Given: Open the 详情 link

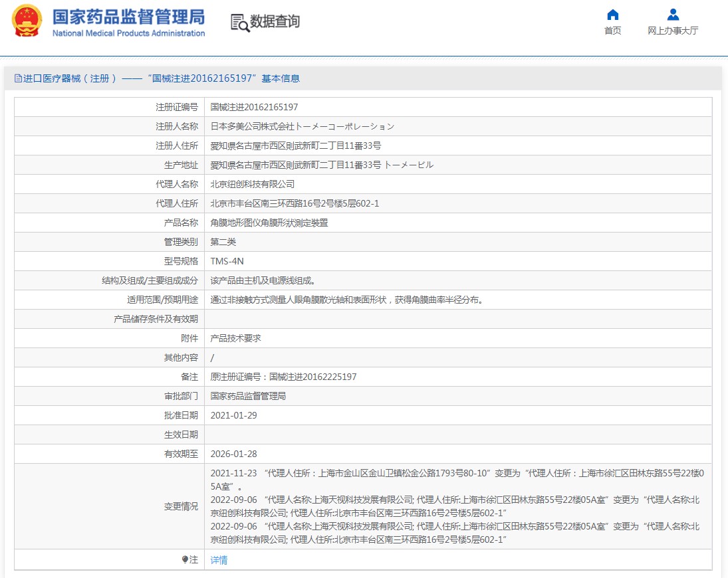Looking at the screenshot, I should (x=219, y=560).
